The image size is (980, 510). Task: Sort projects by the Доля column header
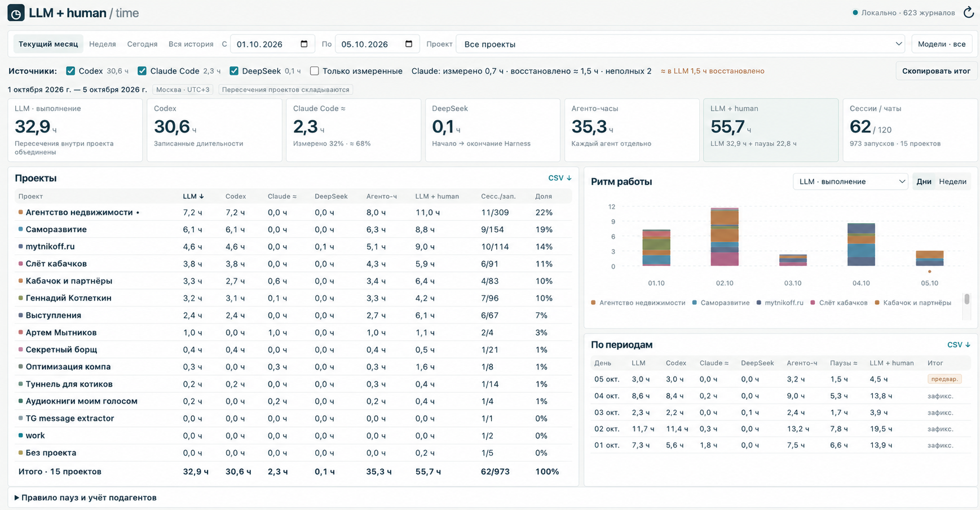coord(544,196)
